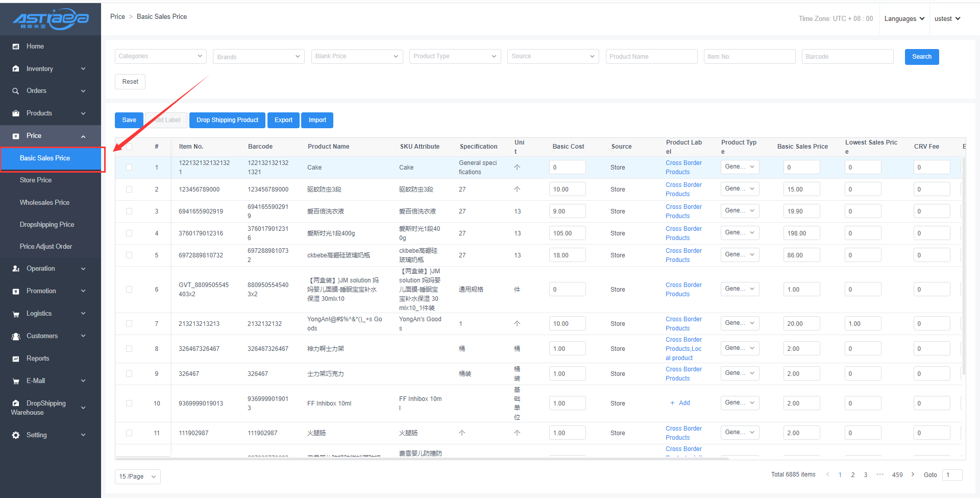Expand the Languages dropdown

point(904,19)
